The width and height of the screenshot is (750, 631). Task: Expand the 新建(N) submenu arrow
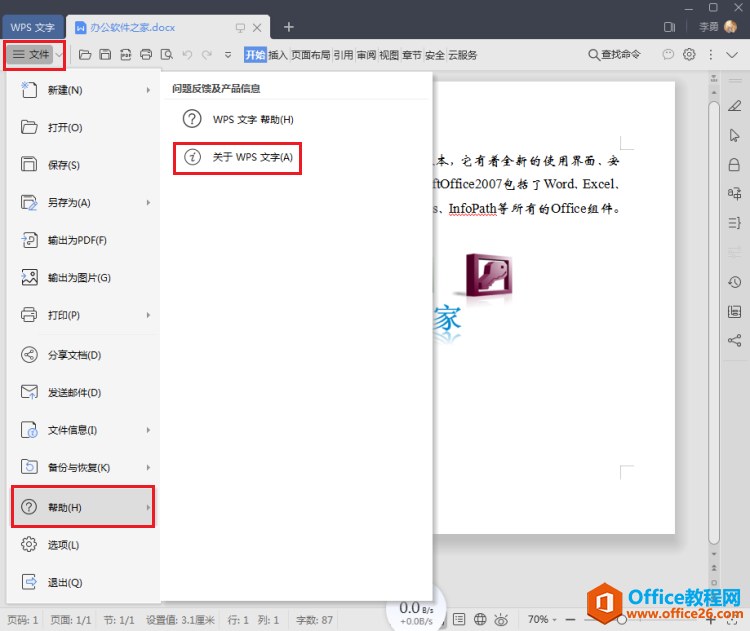point(148,90)
